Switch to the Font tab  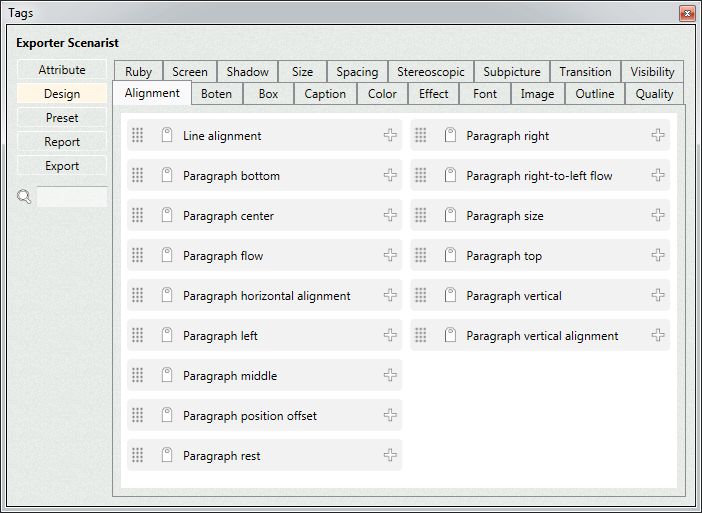[x=485, y=94]
